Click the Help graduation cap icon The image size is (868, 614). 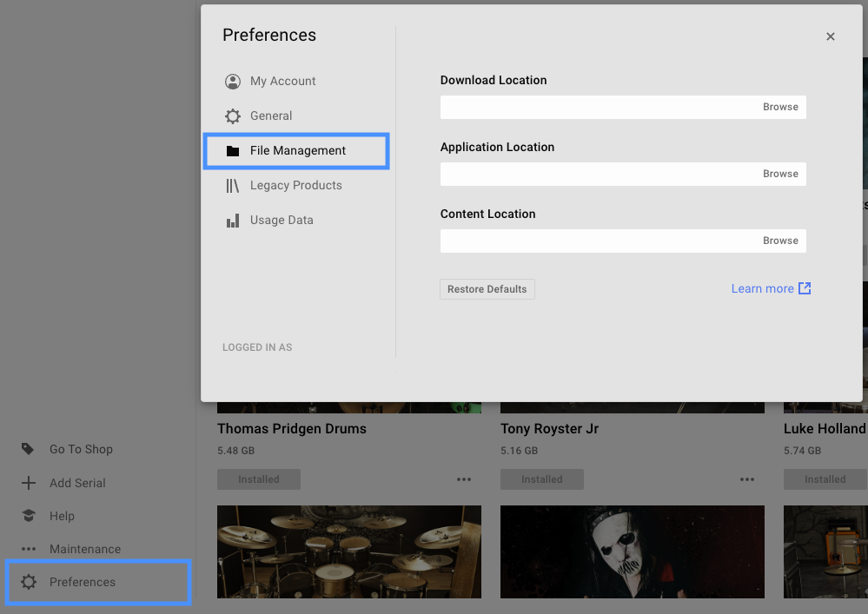[29, 516]
